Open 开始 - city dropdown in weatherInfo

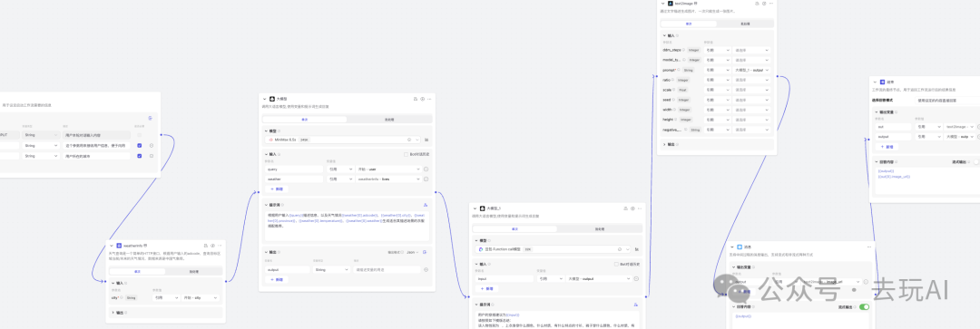pos(201,298)
